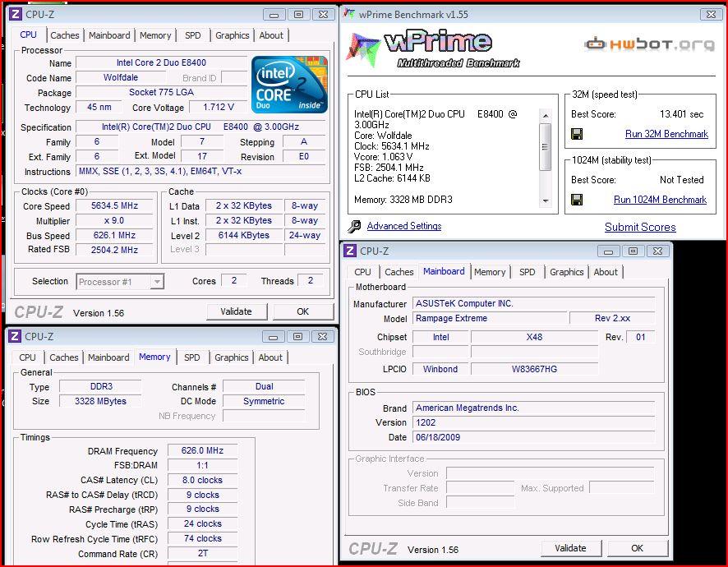Click the Advanced Settings key icon in wPrime

[x=354, y=226]
